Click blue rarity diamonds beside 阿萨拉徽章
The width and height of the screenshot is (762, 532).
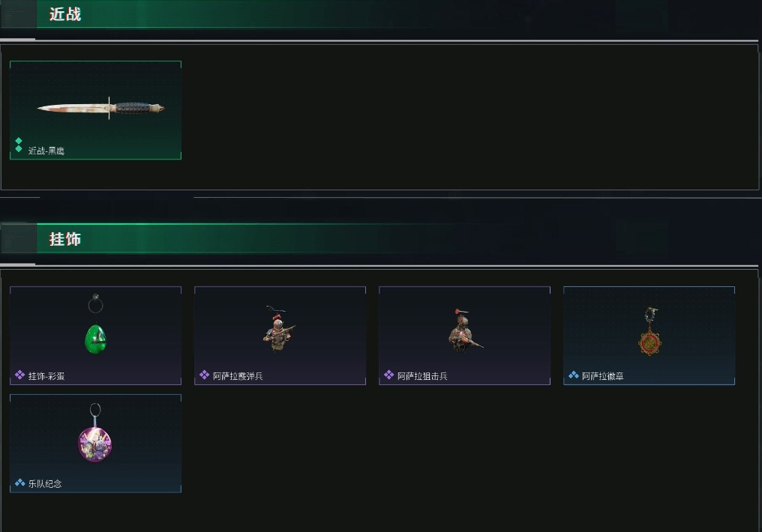574,375
